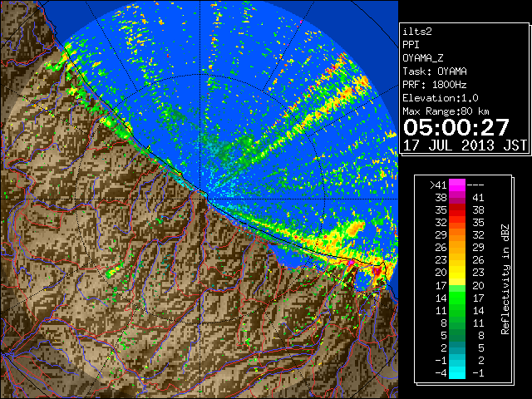
Task: Click the bright green swatch next to 14
Action: pyautogui.click(x=457, y=298)
